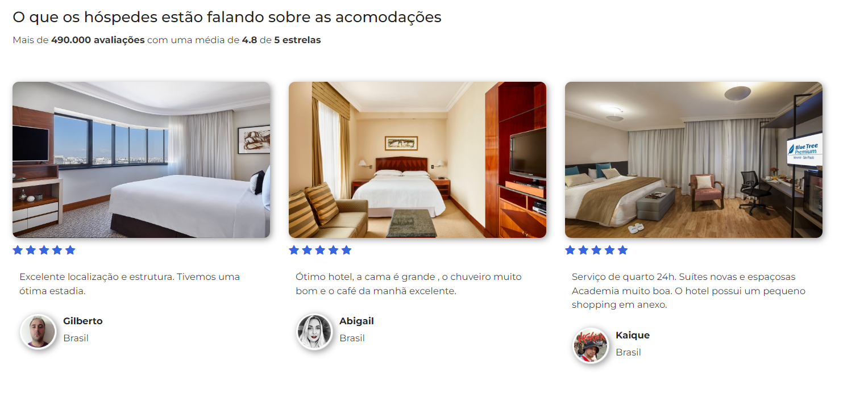
Task: Click the third star in Abigail's review rating
Action: pos(320,250)
